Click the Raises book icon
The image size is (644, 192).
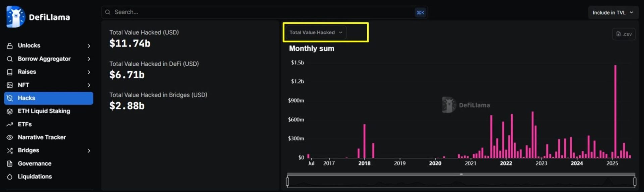(x=10, y=72)
